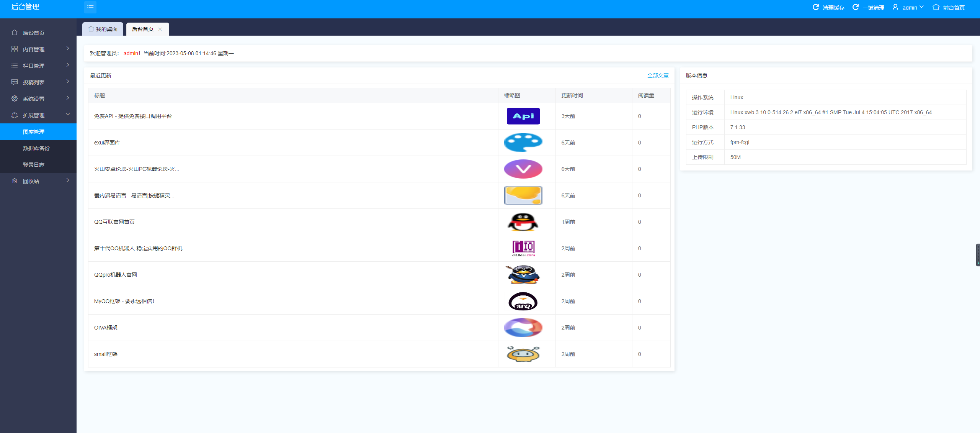Click the PHP版本 value 7.1.33
Image resolution: width=980 pixels, height=433 pixels.
738,127
